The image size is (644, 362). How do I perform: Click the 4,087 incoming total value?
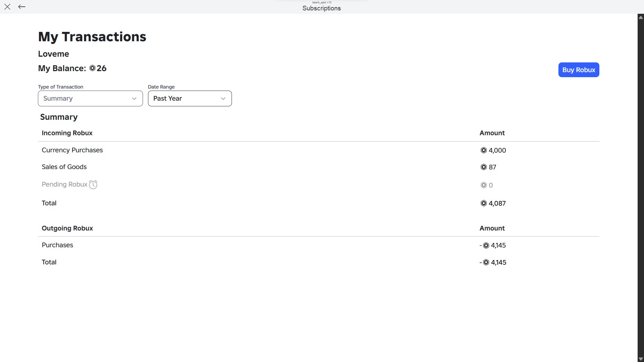point(497,203)
